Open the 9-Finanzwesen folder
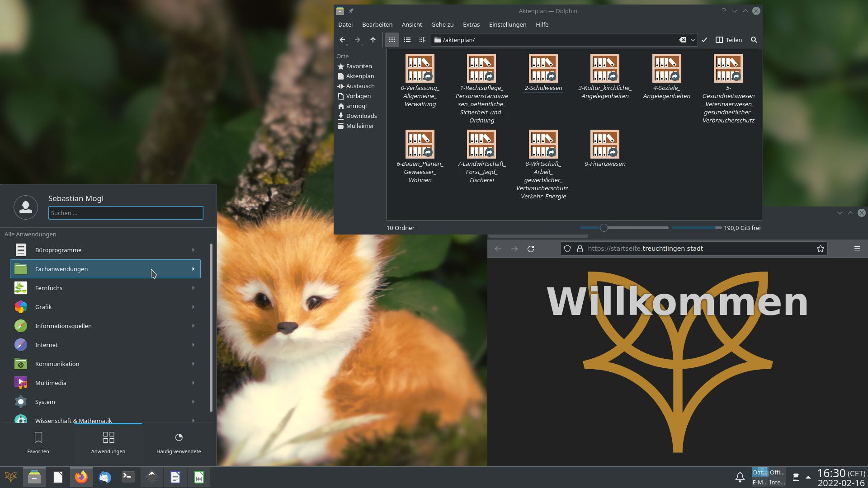This screenshot has height=488, width=868. 605,145
